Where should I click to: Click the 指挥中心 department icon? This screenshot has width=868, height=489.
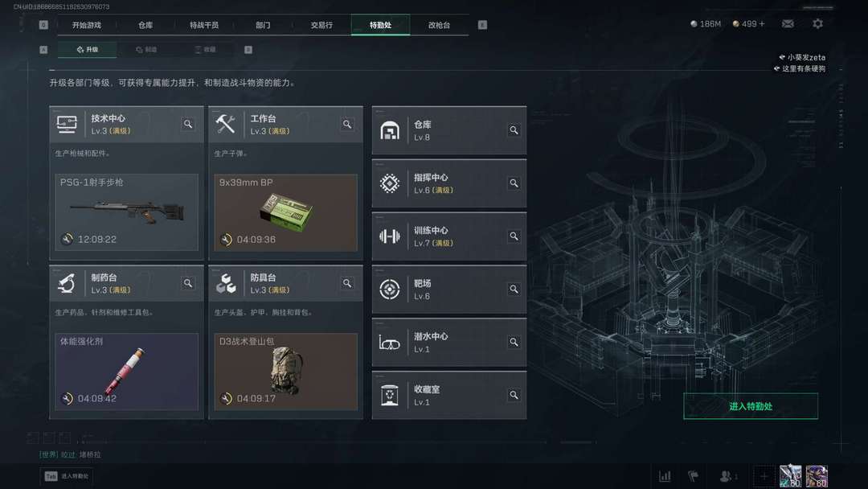point(390,183)
